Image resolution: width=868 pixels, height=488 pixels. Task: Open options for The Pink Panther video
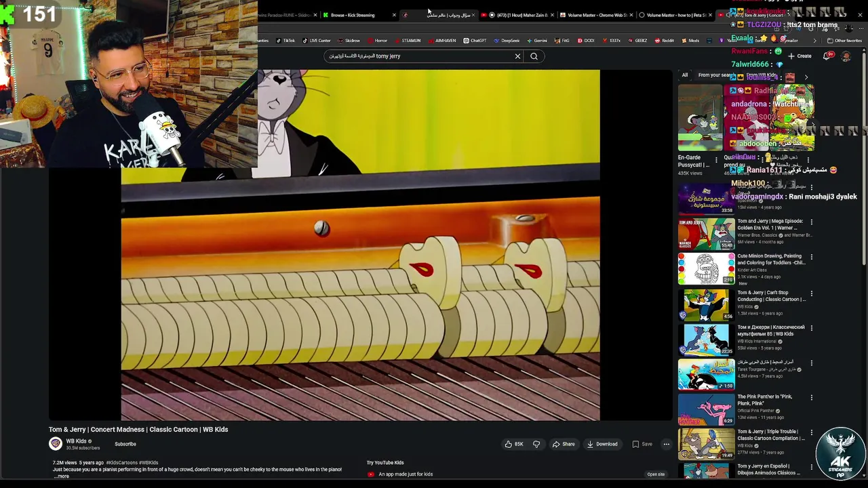coord(811,398)
